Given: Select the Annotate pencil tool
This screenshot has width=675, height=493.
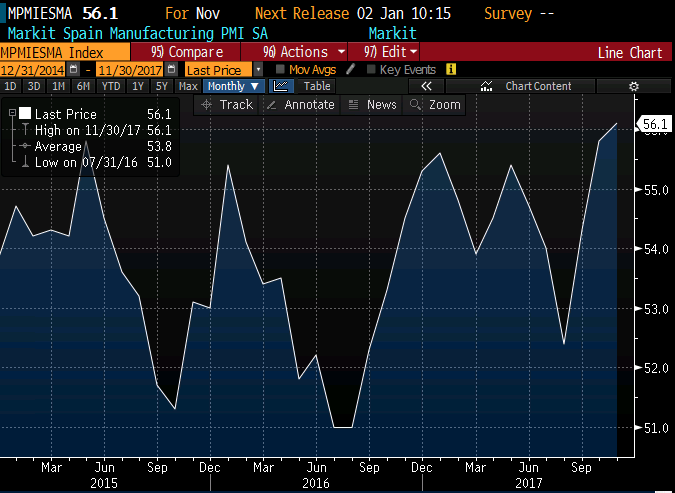Looking at the screenshot, I should pyautogui.click(x=300, y=105).
